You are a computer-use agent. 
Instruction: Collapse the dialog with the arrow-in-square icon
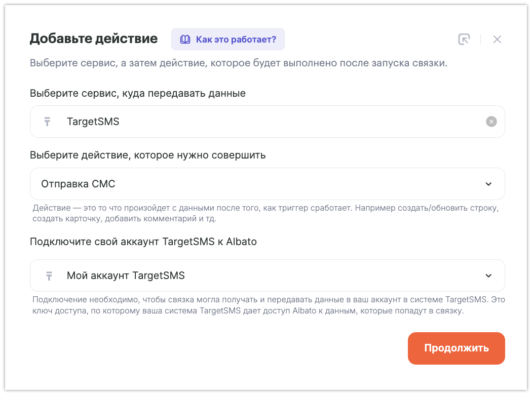[x=464, y=39]
